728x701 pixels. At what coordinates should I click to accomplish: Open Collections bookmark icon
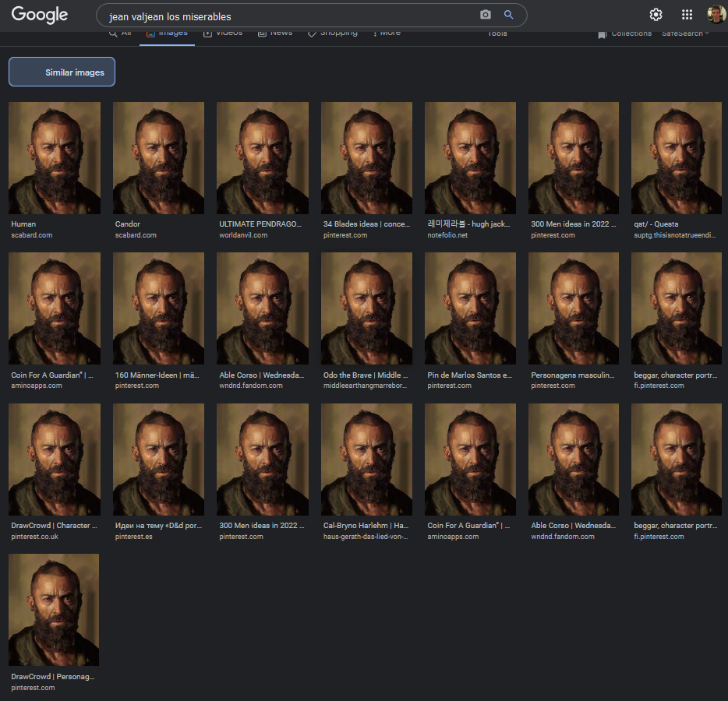[603, 34]
